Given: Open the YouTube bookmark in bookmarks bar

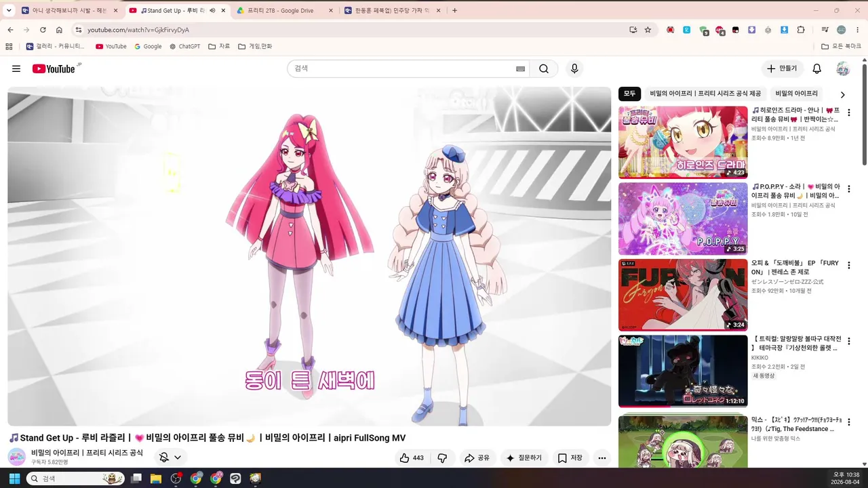Looking at the screenshot, I should 111,47.
